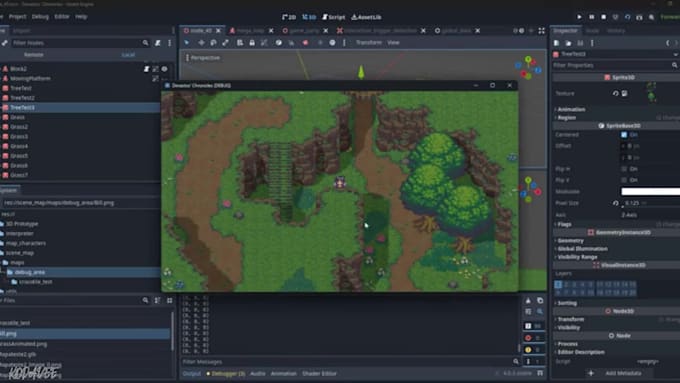Switch to the 2D workspace
Screen dimensions: 680x383
[x=289, y=17]
